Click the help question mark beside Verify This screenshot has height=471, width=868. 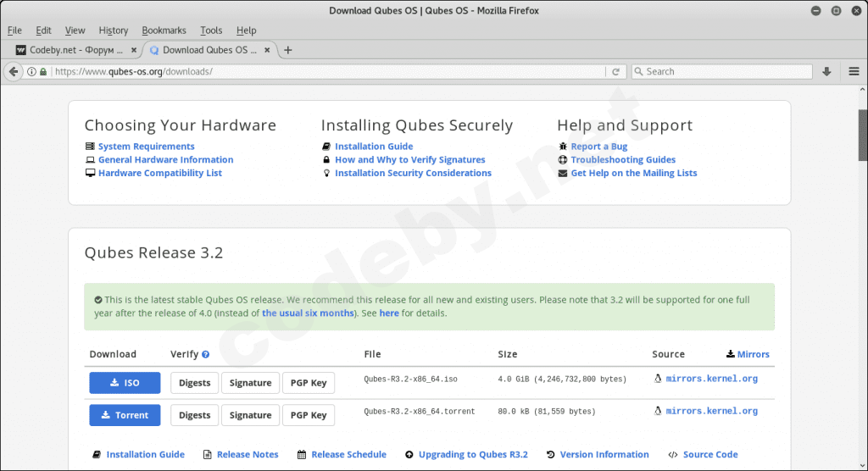tap(206, 355)
